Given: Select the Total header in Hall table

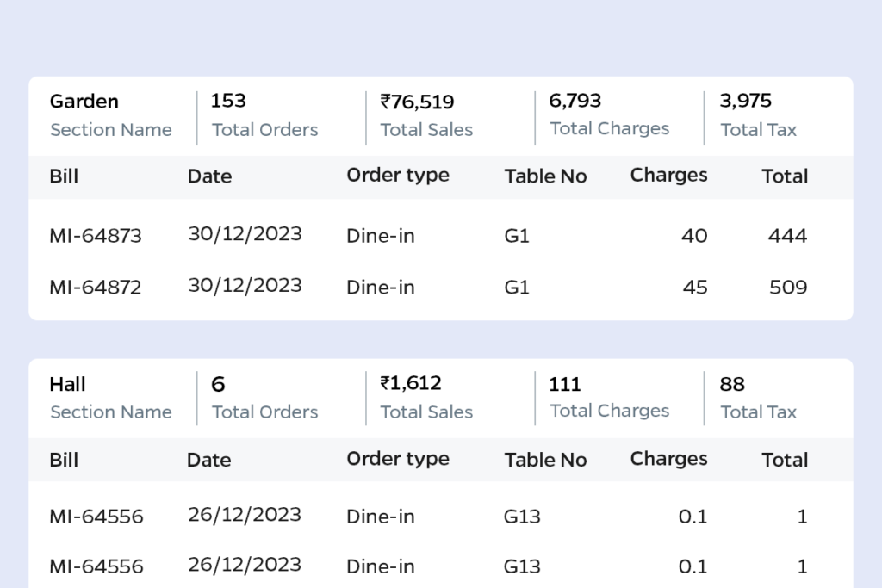Looking at the screenshot, I should click(785, 461).
